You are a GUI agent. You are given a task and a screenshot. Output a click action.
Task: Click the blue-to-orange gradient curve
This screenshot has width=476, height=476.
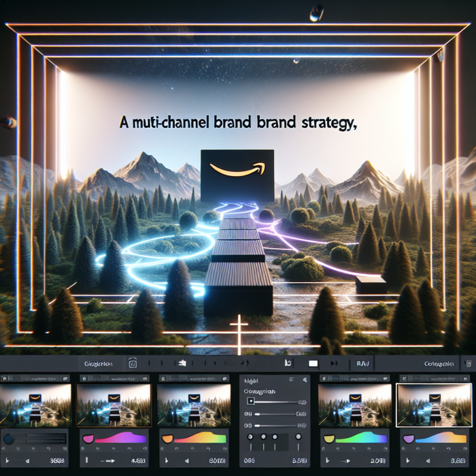[x=441, y=438]
